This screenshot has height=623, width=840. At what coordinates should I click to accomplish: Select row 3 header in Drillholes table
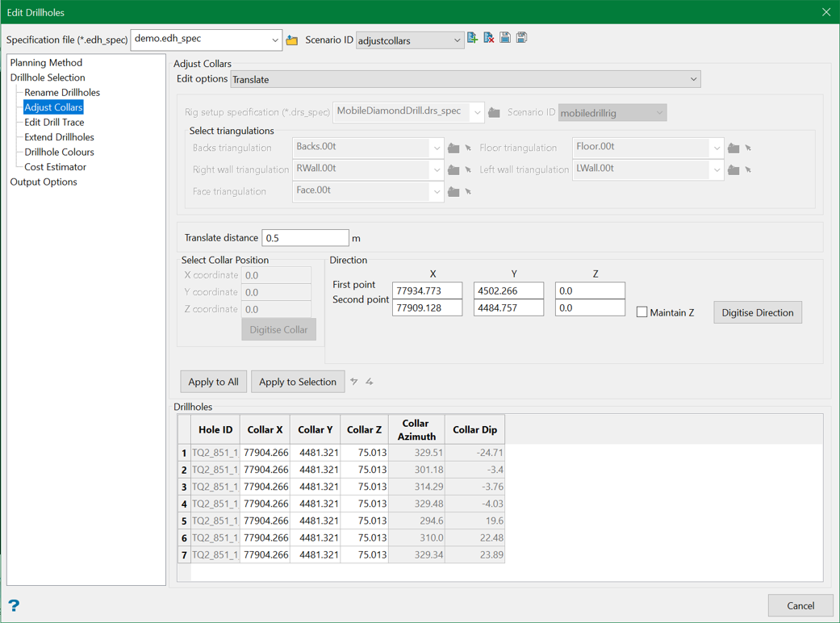coord(184,487)
